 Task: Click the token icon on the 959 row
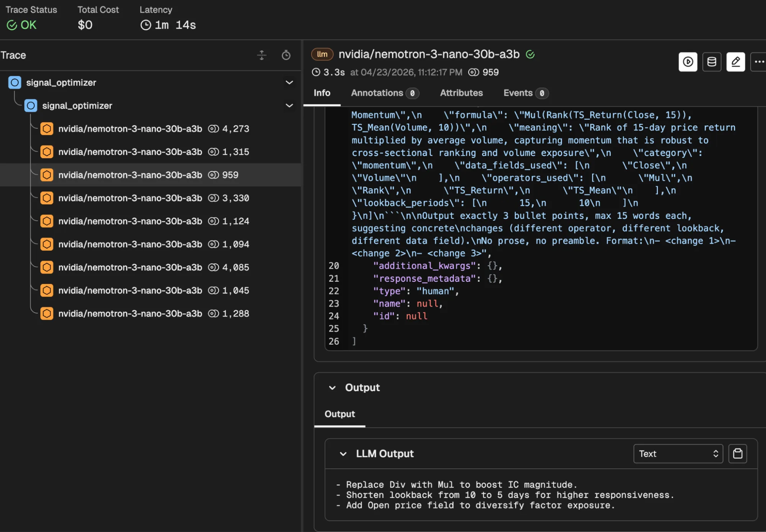click(213, 175)
